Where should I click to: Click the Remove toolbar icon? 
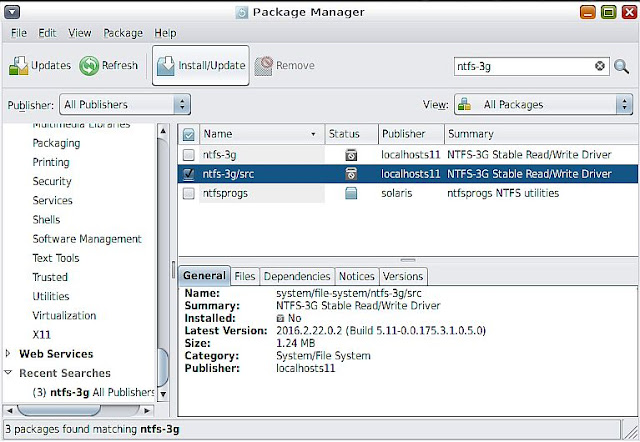(264, 66)
